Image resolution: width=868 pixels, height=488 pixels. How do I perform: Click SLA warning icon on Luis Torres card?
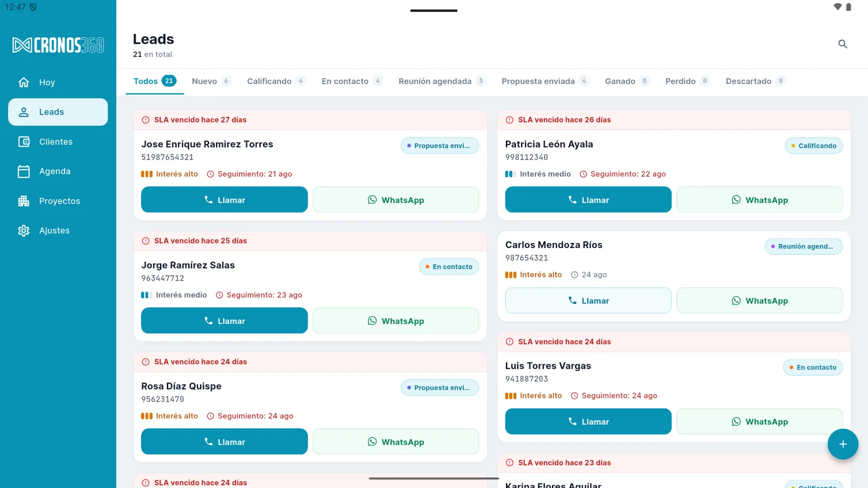click(x=509, y=342)
